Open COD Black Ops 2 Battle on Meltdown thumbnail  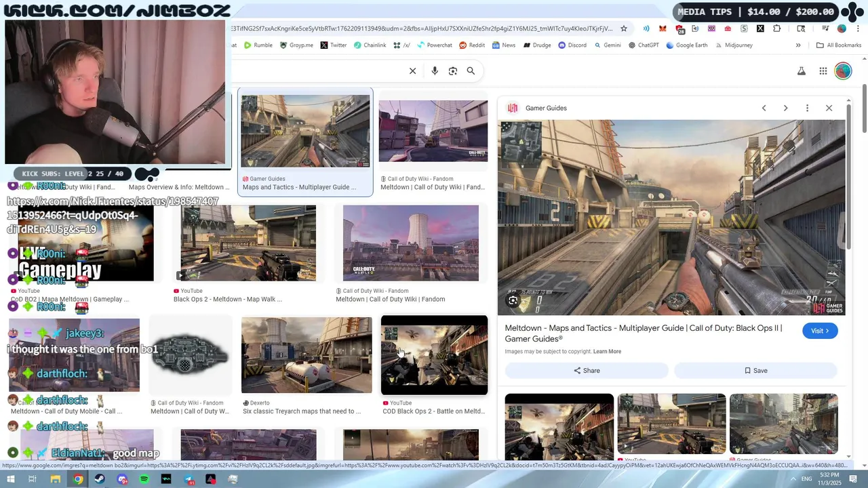(x=434, y=355)
